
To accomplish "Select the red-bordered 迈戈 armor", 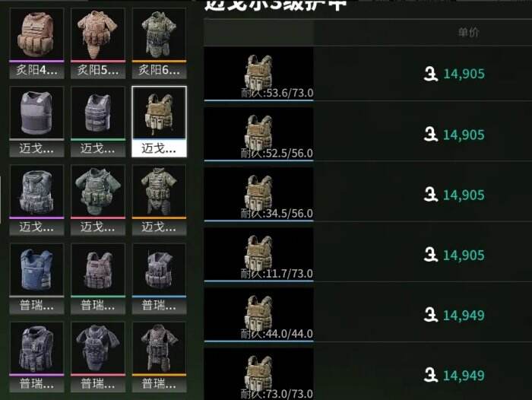I will [x=98, y=200].
